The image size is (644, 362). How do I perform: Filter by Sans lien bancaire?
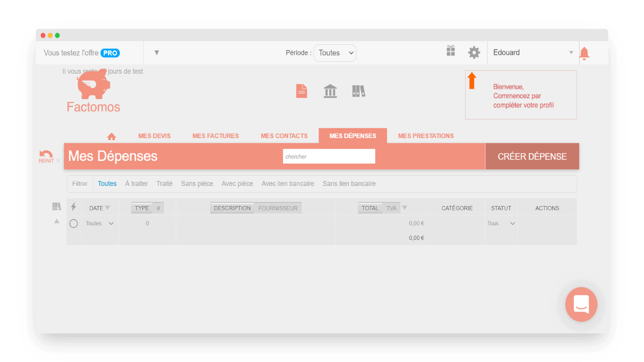tap(349, 184)
